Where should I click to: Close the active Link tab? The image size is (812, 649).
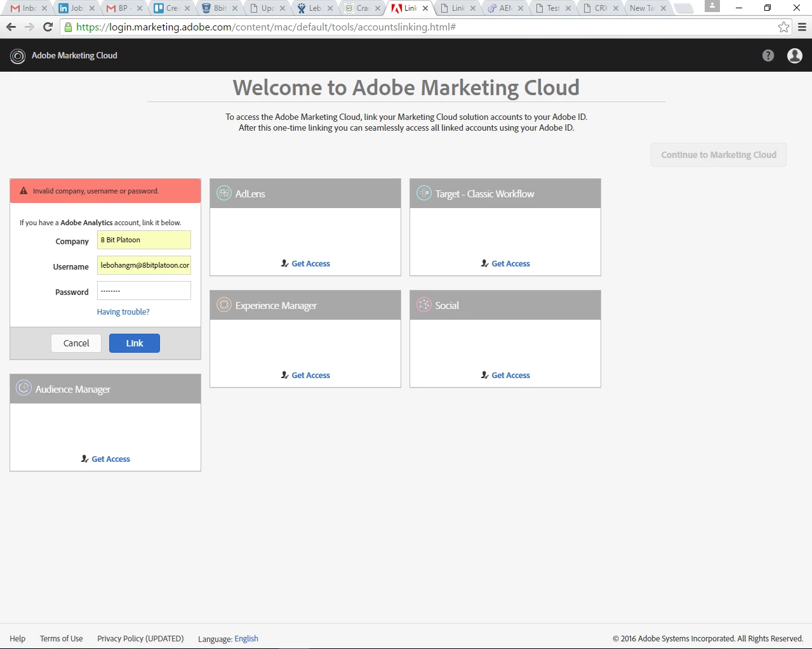tap(425, 8)
